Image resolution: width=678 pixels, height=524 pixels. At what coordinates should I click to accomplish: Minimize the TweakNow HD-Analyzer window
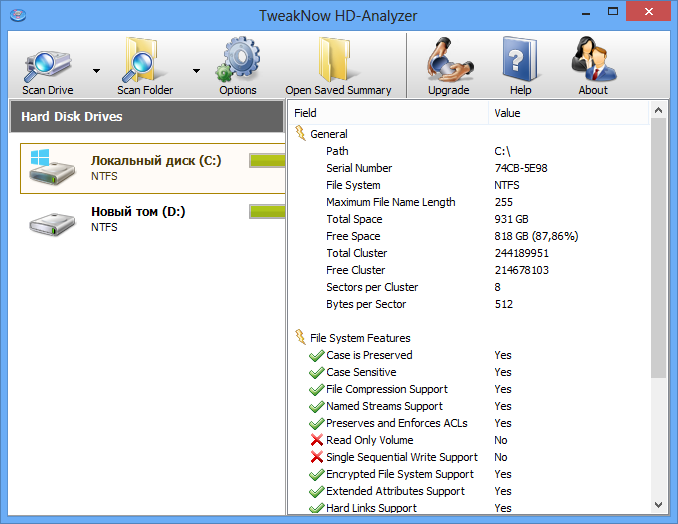click(586, 12)
